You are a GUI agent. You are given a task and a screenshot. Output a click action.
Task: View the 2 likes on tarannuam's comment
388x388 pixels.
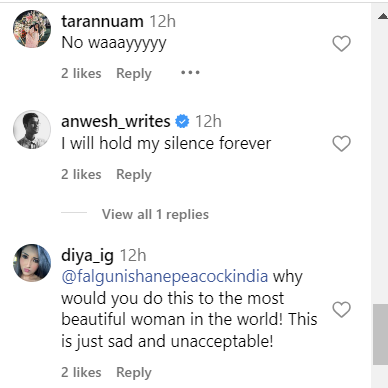click(x=81, y=73)
